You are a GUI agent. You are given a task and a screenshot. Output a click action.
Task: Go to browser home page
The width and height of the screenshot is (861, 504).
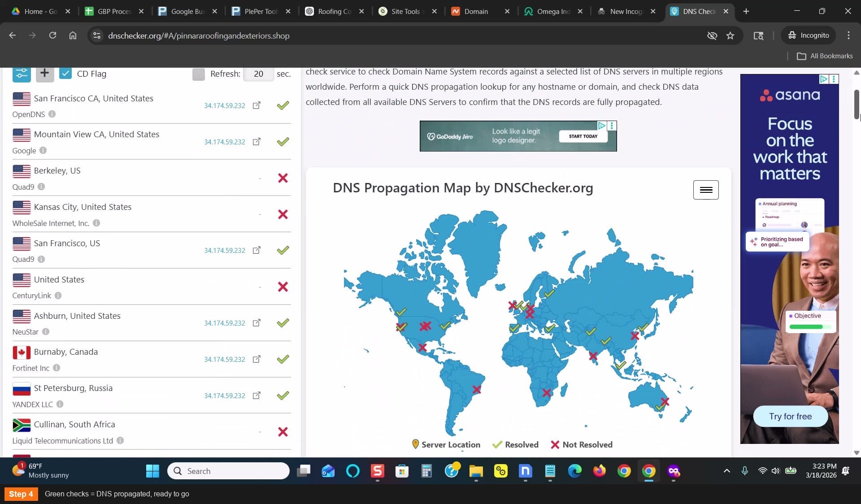click(x=73, y=35)
